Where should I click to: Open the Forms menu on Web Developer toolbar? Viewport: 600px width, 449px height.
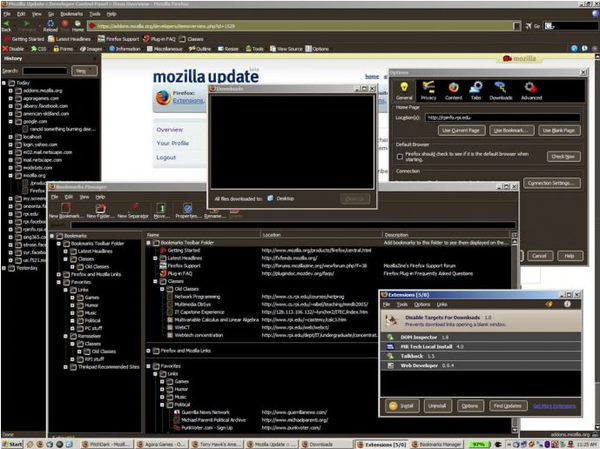tap(63, 49)
